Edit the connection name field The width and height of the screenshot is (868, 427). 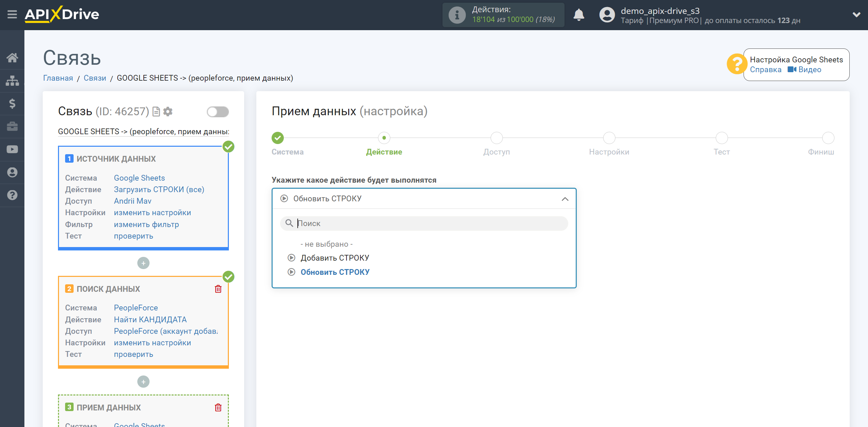tap(143, 131)
